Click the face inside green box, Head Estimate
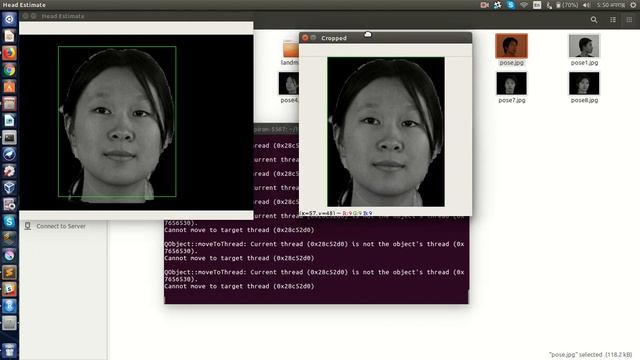The width and height of the screenshot is (640, 360). [x=117, y=122]
